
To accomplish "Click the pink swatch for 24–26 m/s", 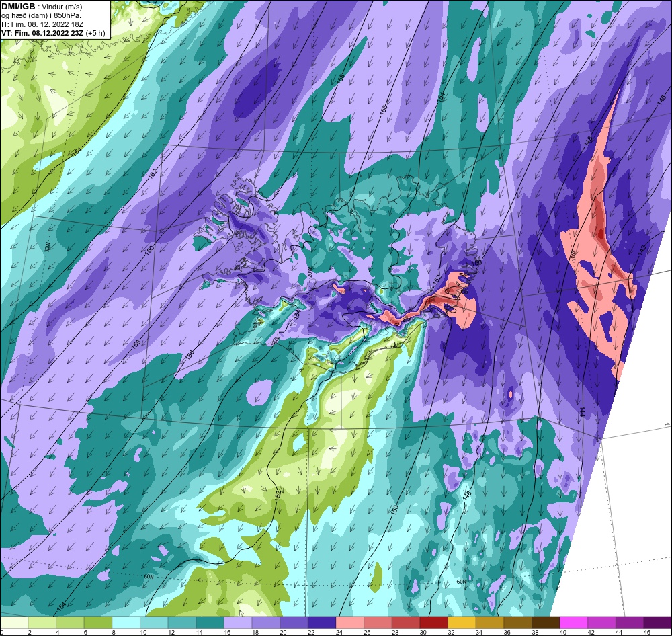I will click(x=350, y=622).
